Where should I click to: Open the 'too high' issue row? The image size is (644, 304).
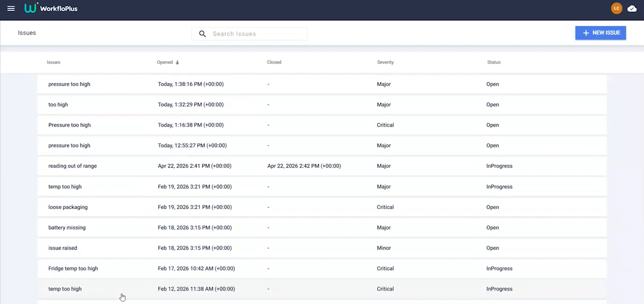point(322,105)
